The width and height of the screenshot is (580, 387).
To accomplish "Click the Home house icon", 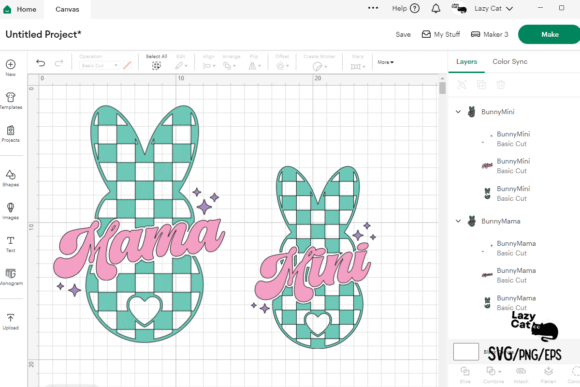I will [x=7, y=9].
